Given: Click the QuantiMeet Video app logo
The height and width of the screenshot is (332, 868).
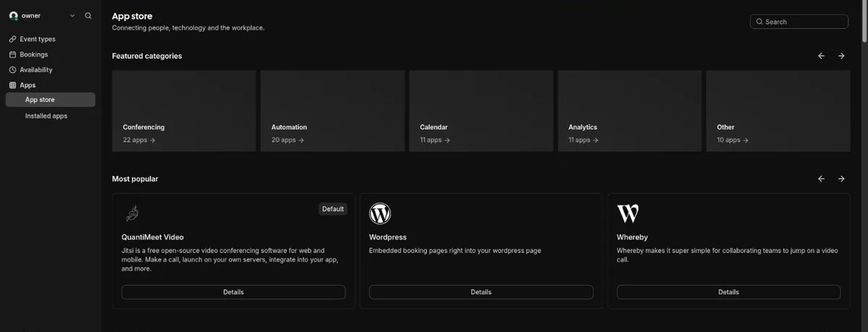Looking at the screenshot, I should pyautogui.click(x=132, y=213).
